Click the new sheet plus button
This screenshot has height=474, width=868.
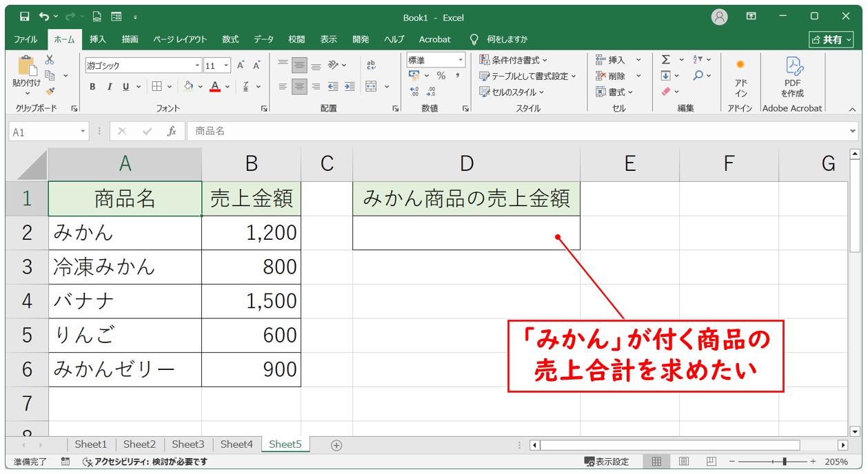pyautogui.click(x=336, y=445)
